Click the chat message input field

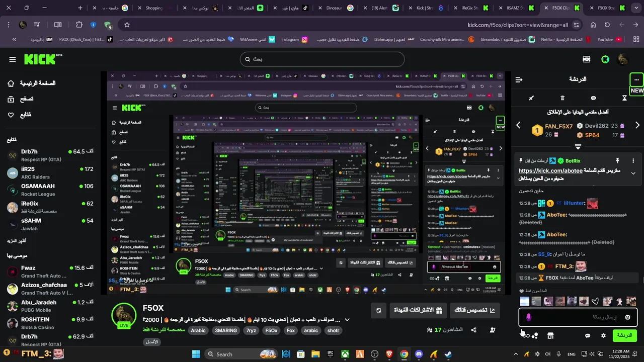click(x=578, y=317)
